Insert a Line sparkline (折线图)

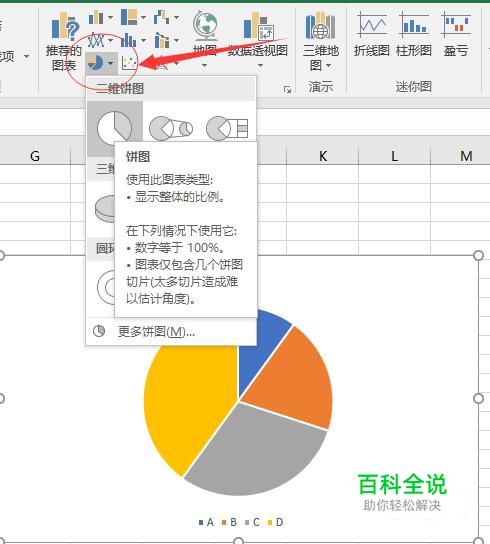click(x=372, y=34)
